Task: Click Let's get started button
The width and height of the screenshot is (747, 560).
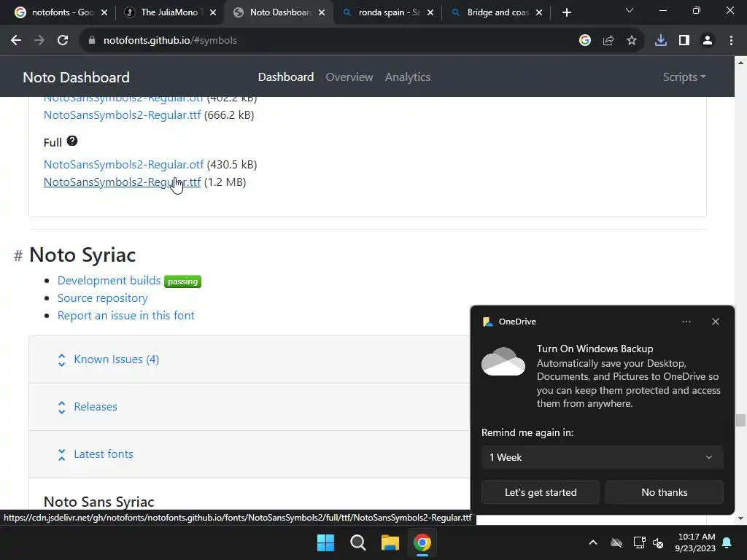Action: coord(541,492)
